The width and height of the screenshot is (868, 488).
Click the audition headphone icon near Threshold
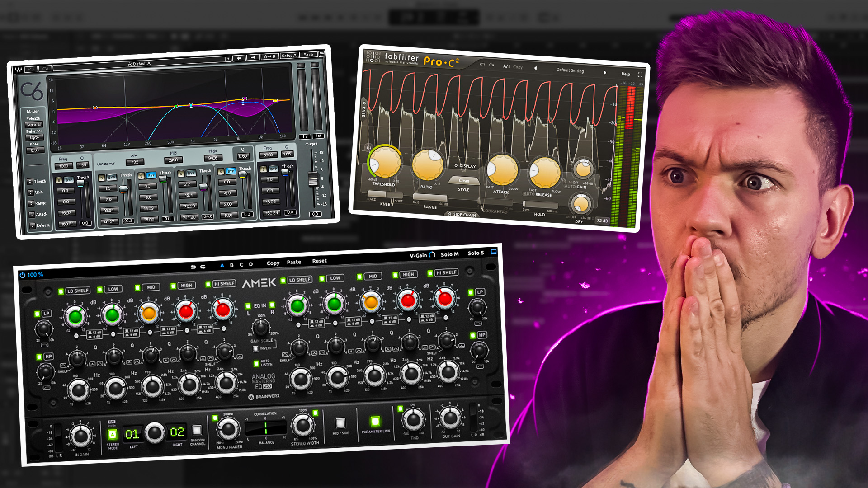point(368,148)
